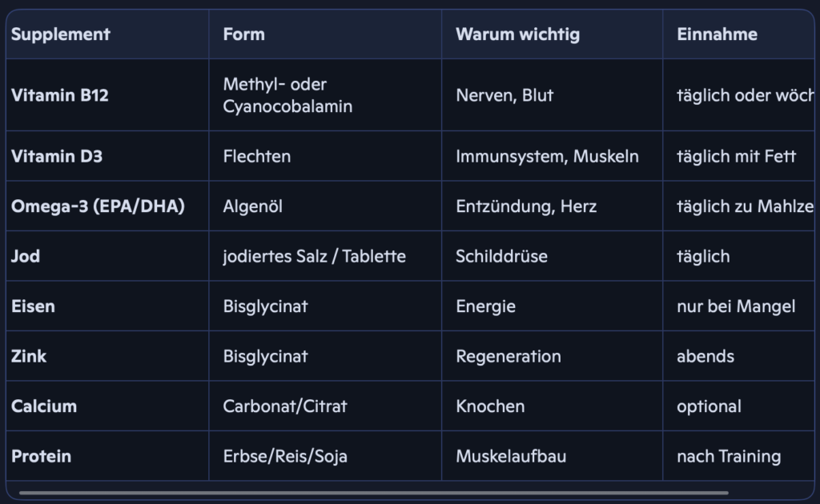
Task: Click the Immunsystem, Muskeln cell
Action: coord(547,156)
